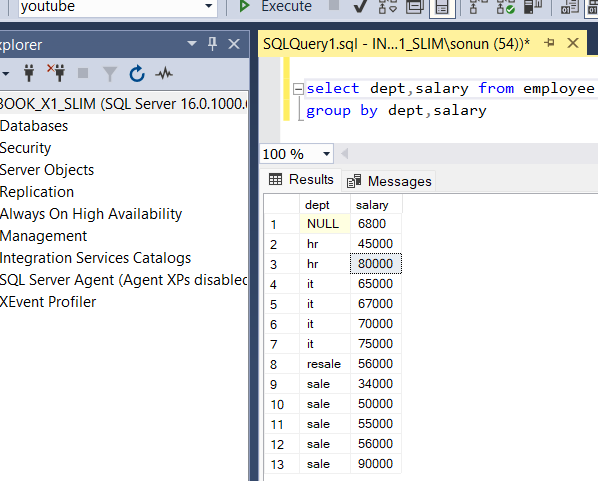Open the Connect dropdown arrow in Object Explorer
This screenshot has height=481, width=598.
tap(5, 73)
